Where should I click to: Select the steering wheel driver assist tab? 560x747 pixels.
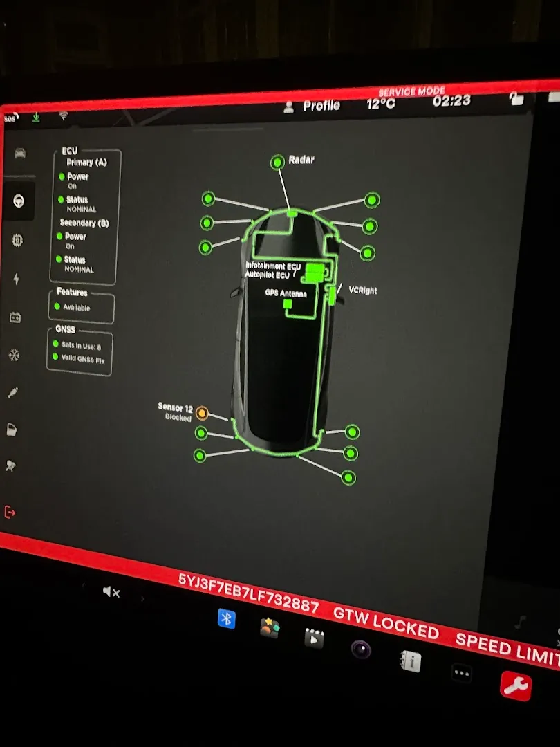click(x=19, y=201)
